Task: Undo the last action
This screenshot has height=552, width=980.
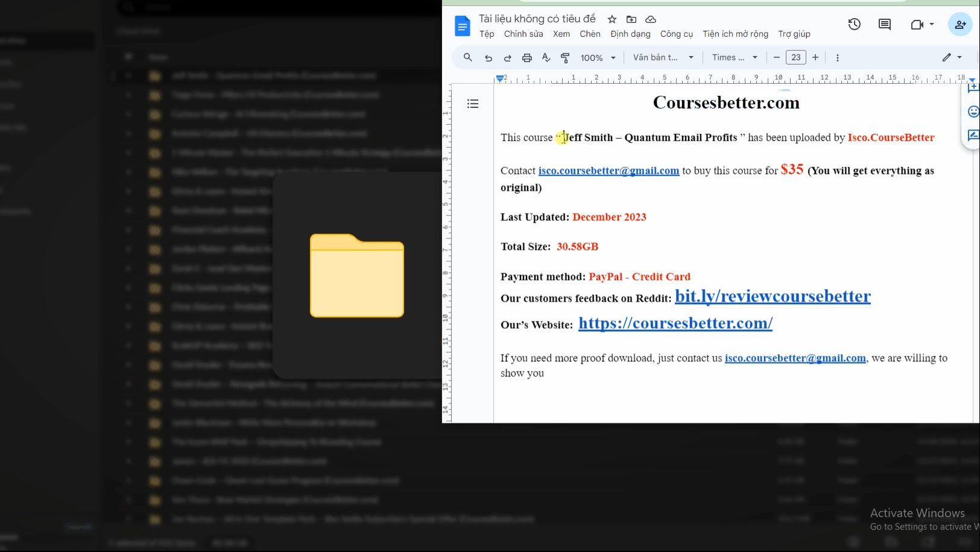Action: (488, 58)
